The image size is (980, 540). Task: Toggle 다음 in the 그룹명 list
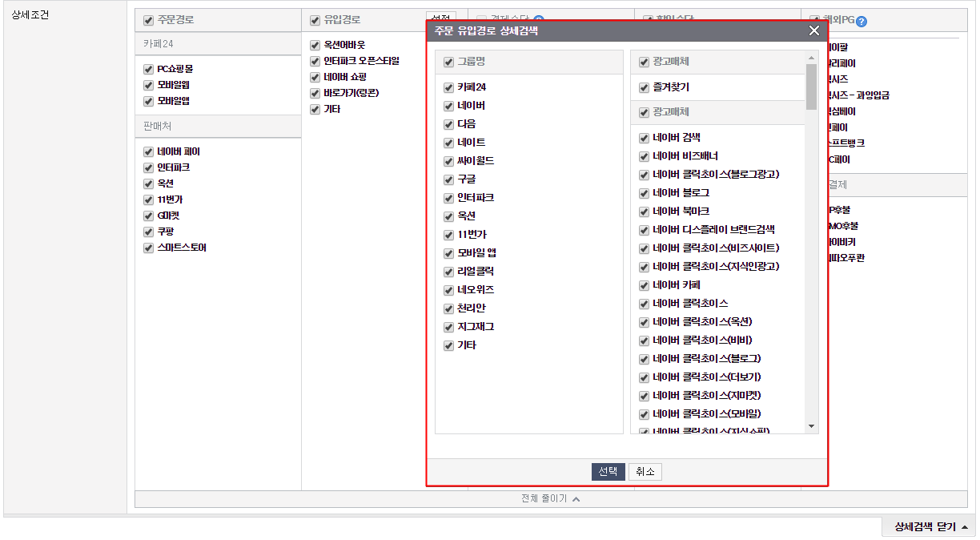click(x=448, y=124)
